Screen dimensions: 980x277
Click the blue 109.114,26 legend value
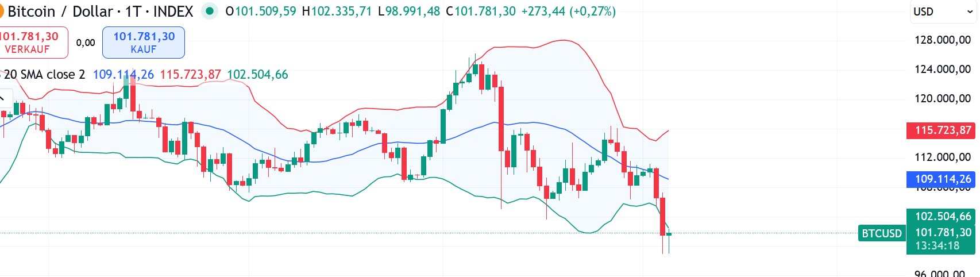[x=124, y=75]
